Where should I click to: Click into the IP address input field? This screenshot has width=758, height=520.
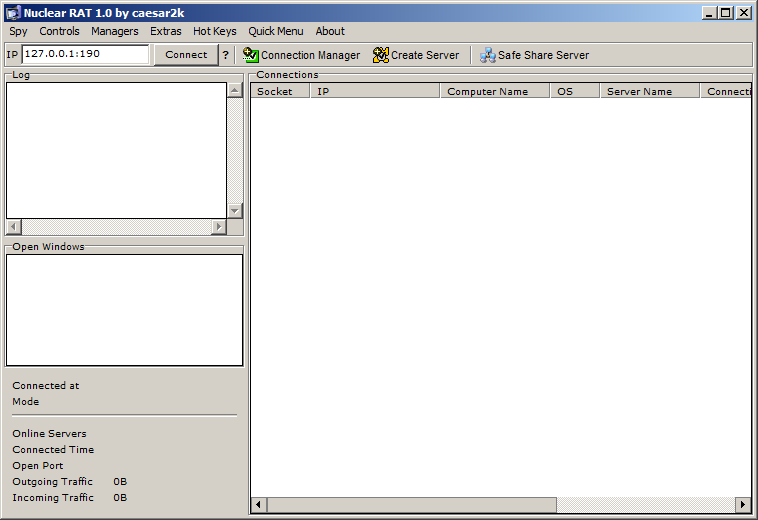coord(85,55)
